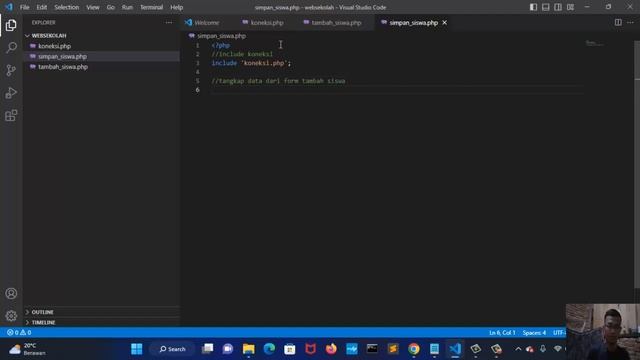Image resolution: width=640 pixels, height=360 pixels.
Task: Place cursor on empty line 6
Action: [396, 90]
